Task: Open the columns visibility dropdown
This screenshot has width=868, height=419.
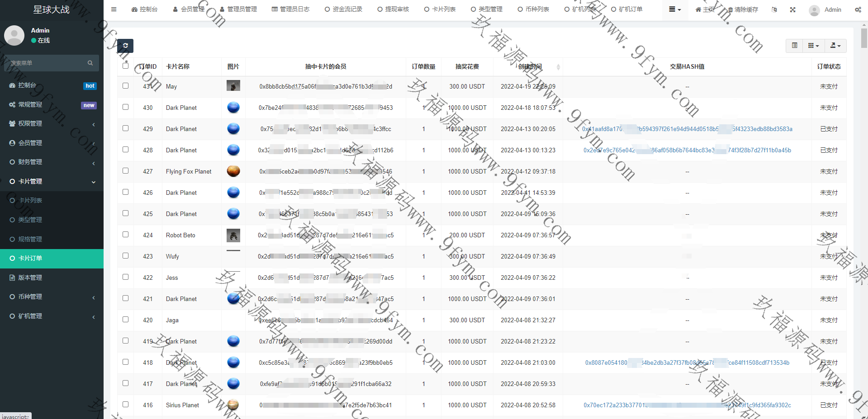Action: (x=813, y=46)
